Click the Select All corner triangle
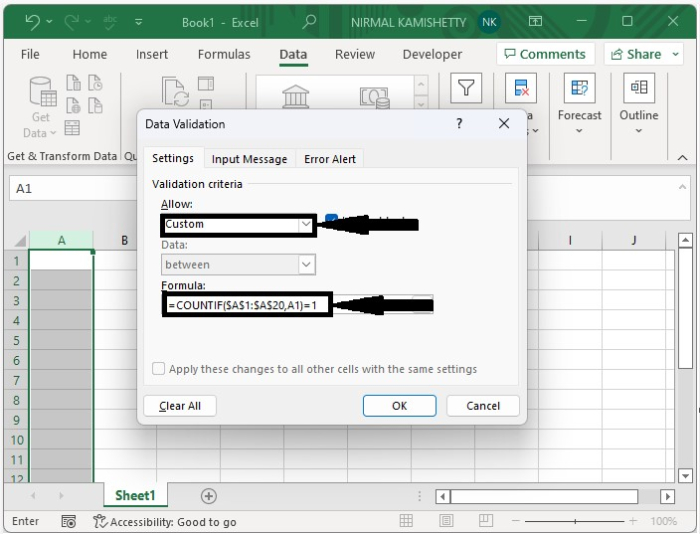 pyautogui.click(x=20, y=241)
